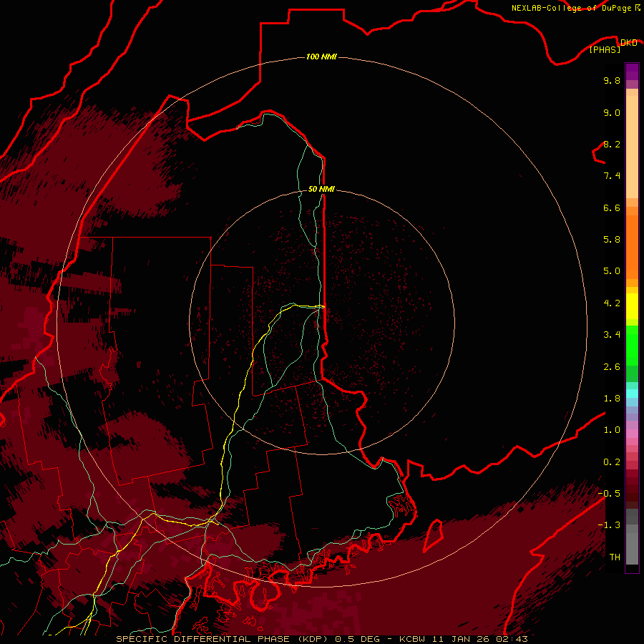
Task: Click the 5.8 value on the color scale
Action: pos(612,240)
